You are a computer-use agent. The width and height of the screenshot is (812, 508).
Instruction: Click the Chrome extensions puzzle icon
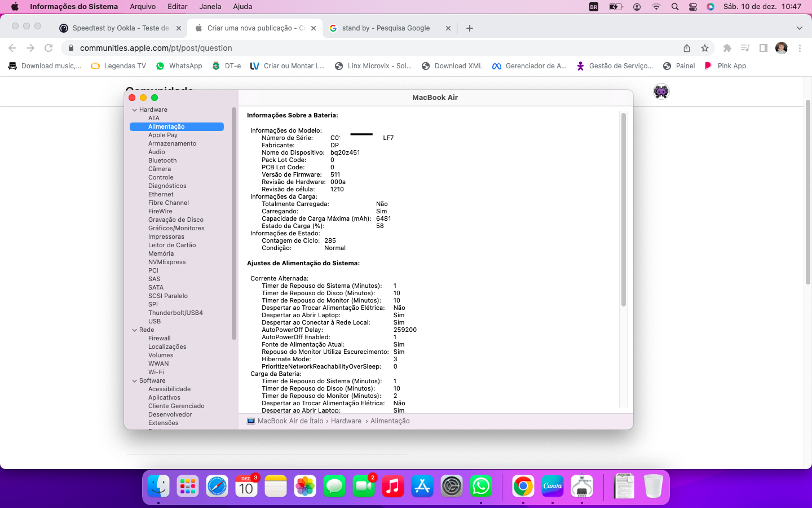click(727, 48)
